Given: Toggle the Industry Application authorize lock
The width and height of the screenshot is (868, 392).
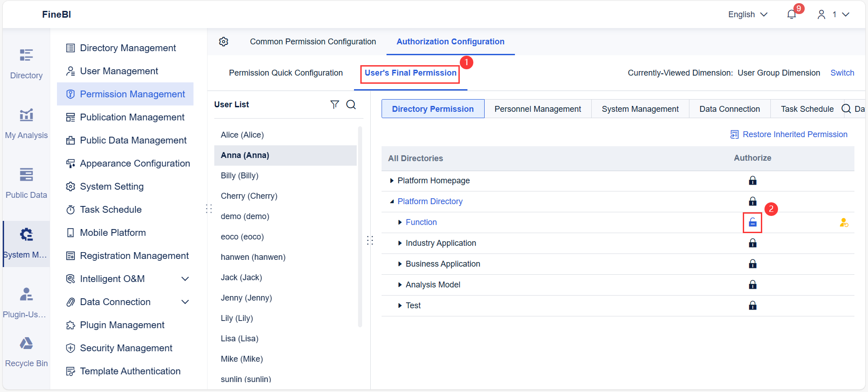Looking at the screenshot, I should coord(752,243).
